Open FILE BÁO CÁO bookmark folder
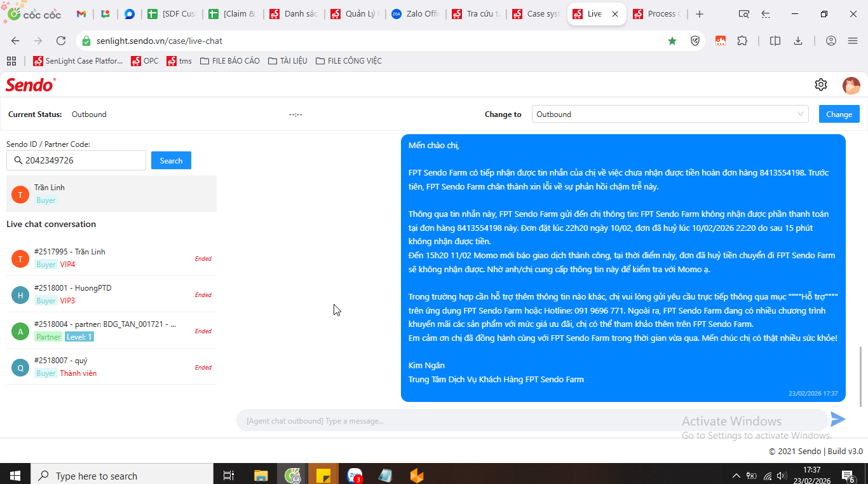Screen dimensions: 868x484 (230, 61)
